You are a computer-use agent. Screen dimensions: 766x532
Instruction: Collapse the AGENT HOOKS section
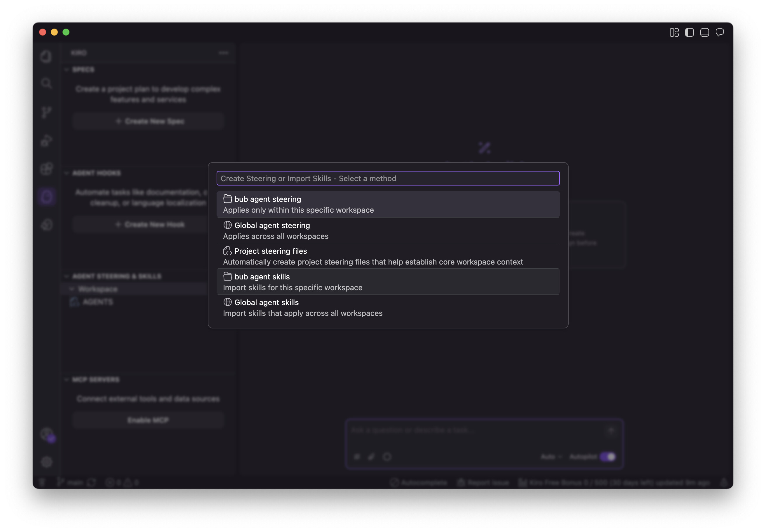[x=66, y=173]
